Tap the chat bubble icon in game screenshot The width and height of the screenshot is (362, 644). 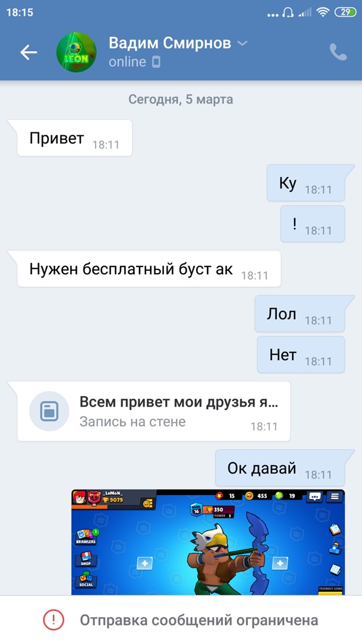click(x=315, y=496)
